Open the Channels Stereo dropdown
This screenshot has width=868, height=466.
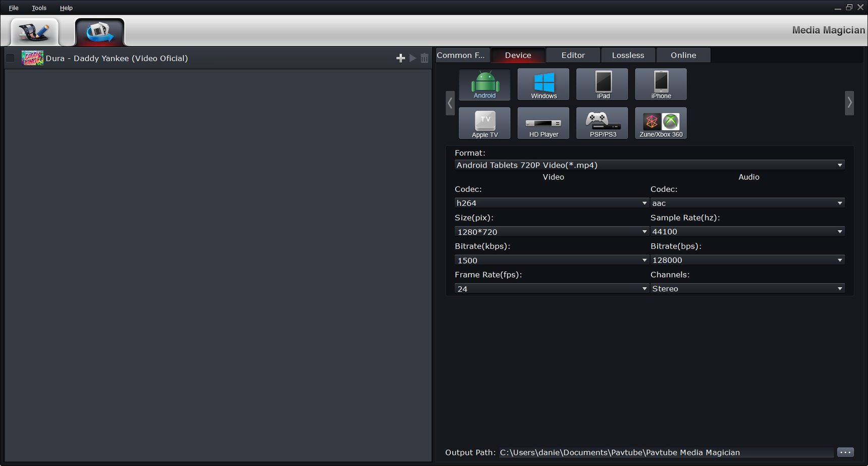pos(747,289)
